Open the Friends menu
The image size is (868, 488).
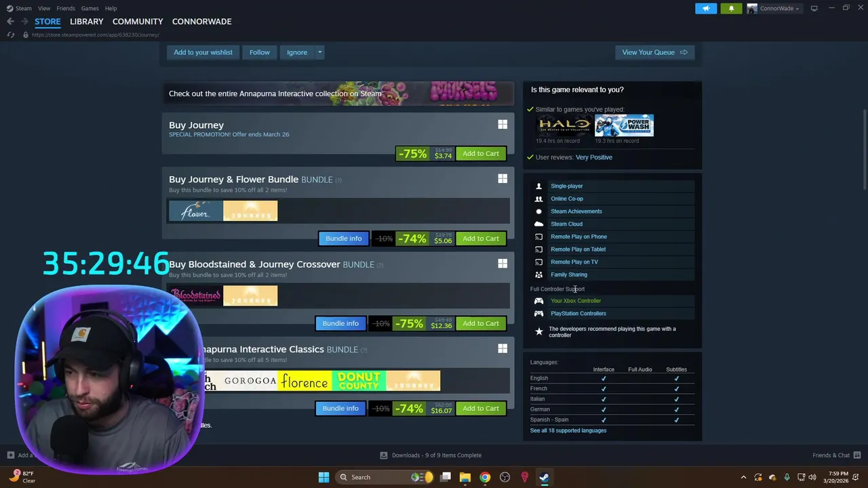[66, 8]
